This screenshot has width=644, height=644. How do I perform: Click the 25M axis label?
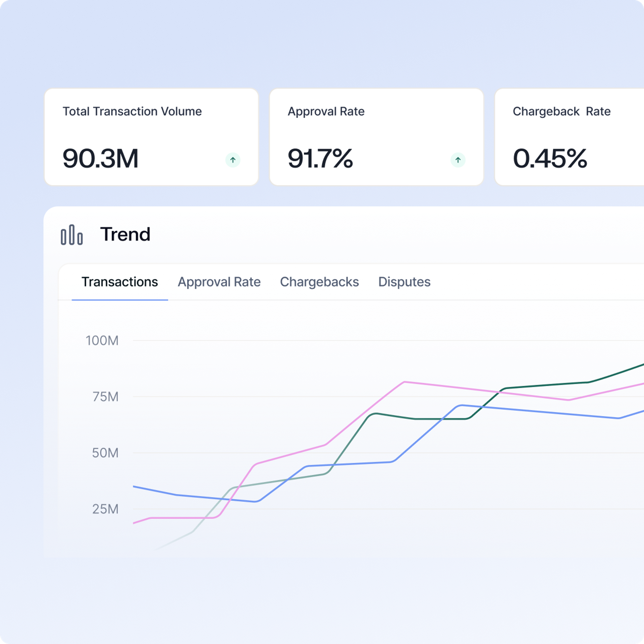pyautogui.click(x=105, y=509)
